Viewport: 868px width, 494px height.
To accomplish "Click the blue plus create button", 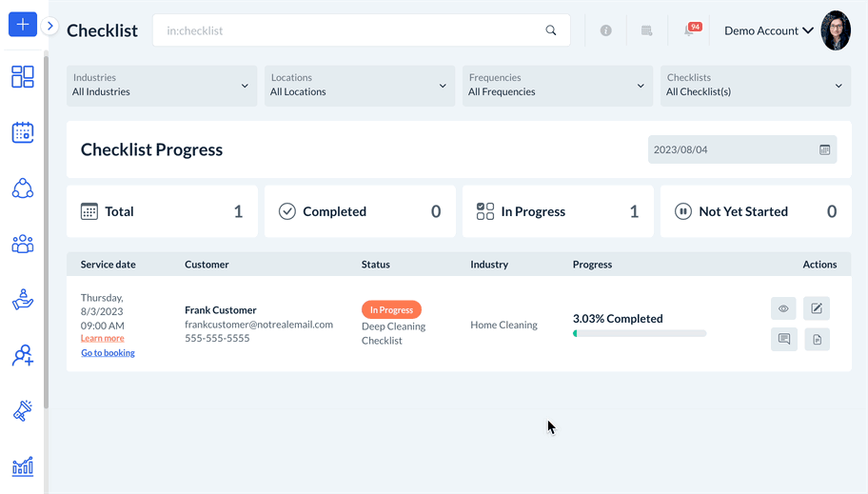I will click(x=23, y=25).
